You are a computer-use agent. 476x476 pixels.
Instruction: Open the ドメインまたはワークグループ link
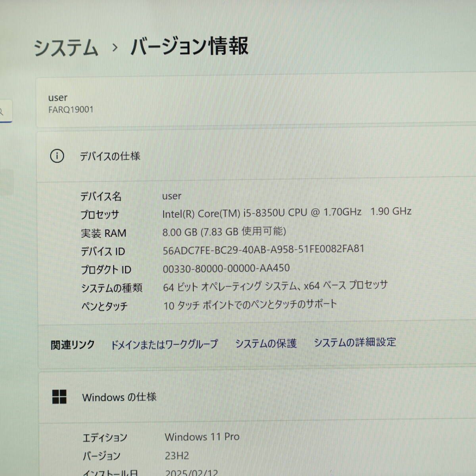164,344
